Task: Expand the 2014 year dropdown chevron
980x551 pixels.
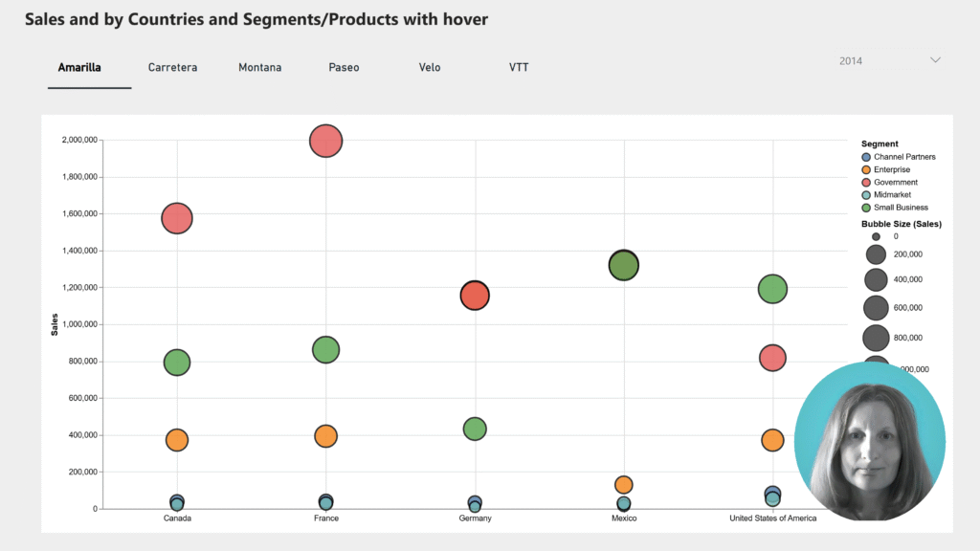Action: 935,60
